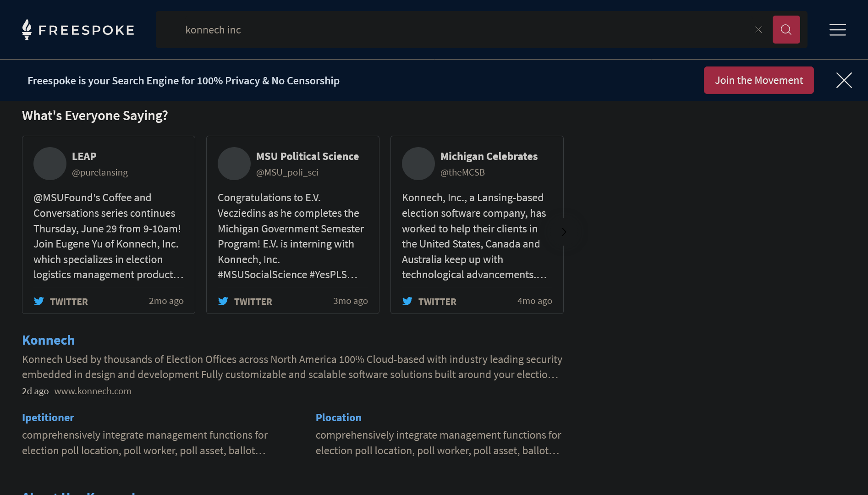868x495 pixels.
Task: Click the www.konnech.com URL
Action: pos(93,391)
